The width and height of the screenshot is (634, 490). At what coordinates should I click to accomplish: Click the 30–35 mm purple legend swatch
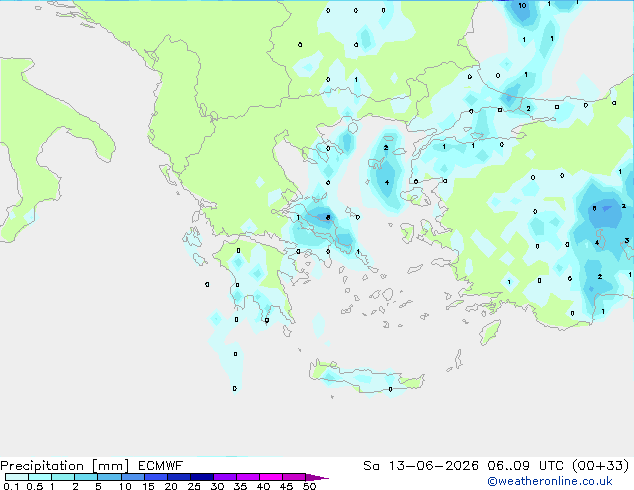click(224, 477)
